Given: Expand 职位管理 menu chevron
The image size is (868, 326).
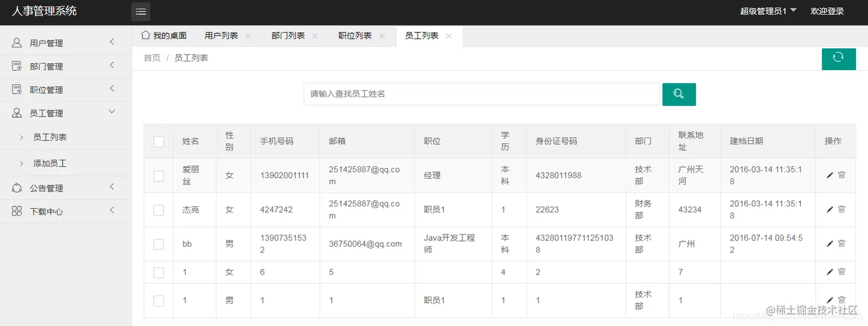Looking at the screenshot, I should (x=112, y=89).
